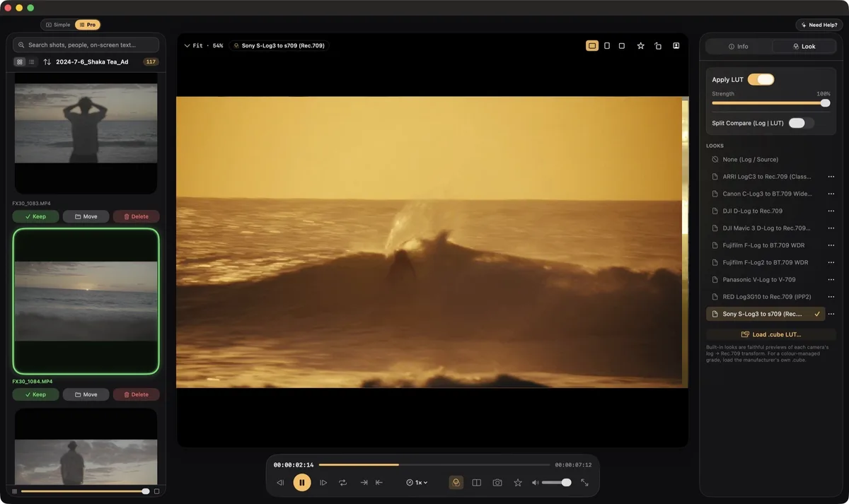Click the sort order arrows icon

pyautogui.click(x=47, y=62)
